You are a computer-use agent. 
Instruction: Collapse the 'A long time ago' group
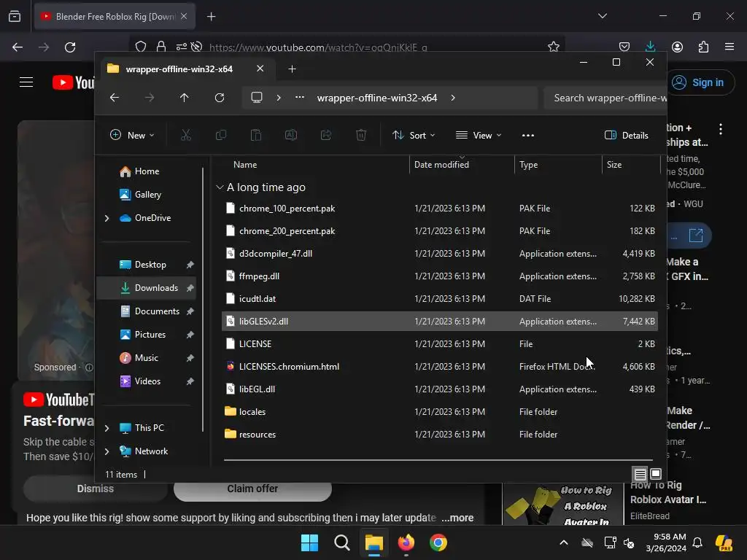(220, 187)
